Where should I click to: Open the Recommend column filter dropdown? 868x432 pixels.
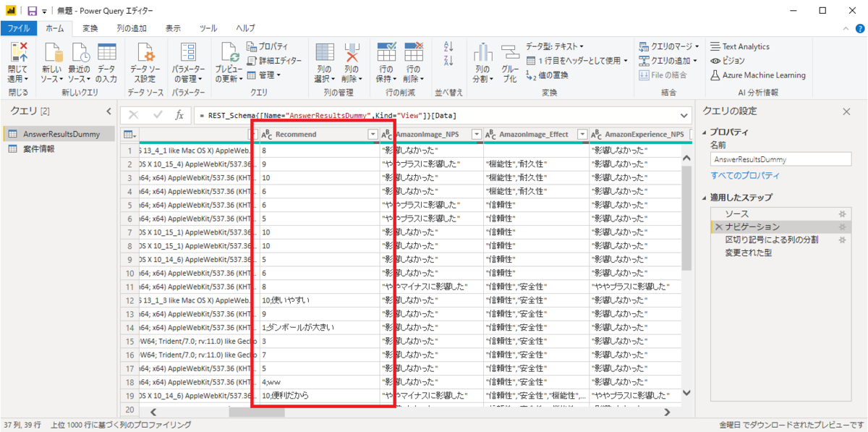click(373, 135)
